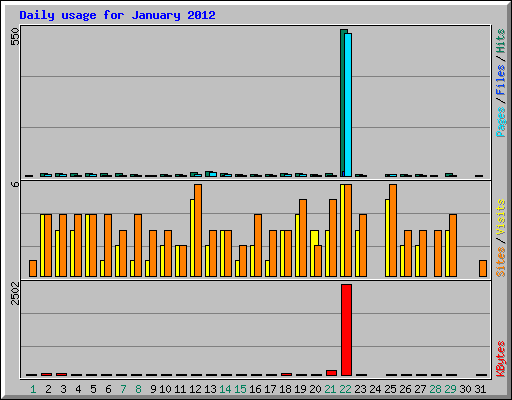Select the Pages legend label
The width and height of the screenshot is (512, 400).
[501, 122]
